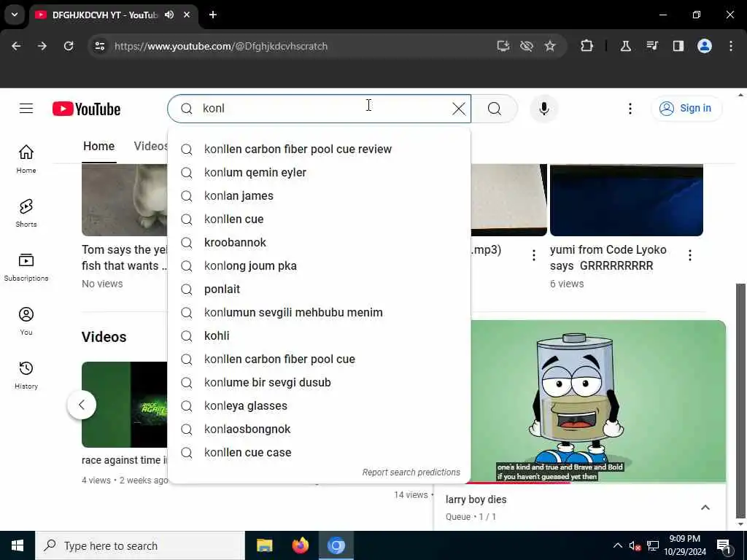
Task: Click Report search predictions link
Action: pos(411,472)
